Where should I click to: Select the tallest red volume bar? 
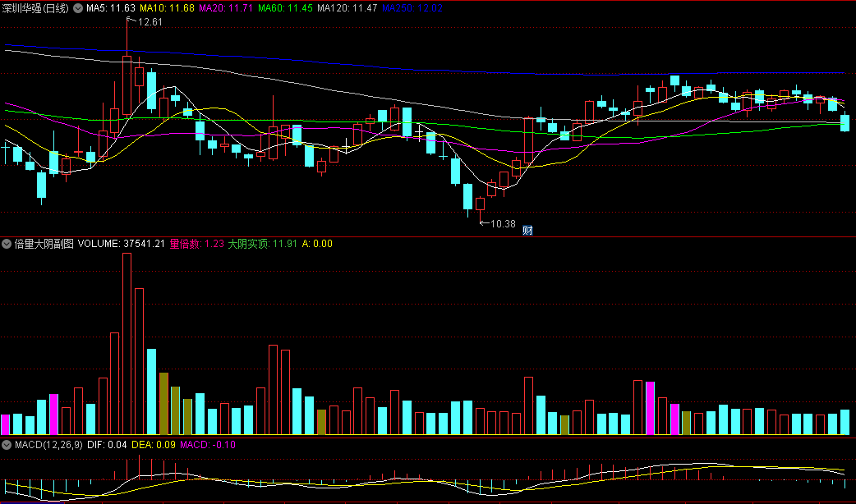point(127,344)
